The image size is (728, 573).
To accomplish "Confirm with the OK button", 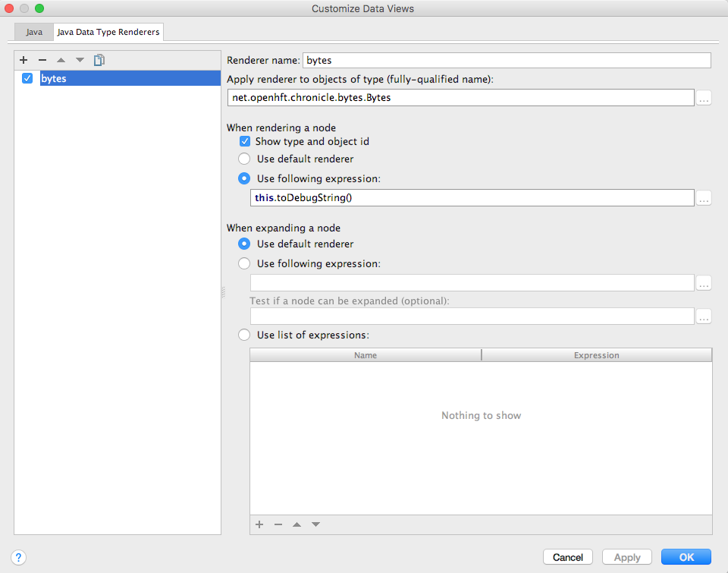I will pyautogui.click(x=686, y=557).
